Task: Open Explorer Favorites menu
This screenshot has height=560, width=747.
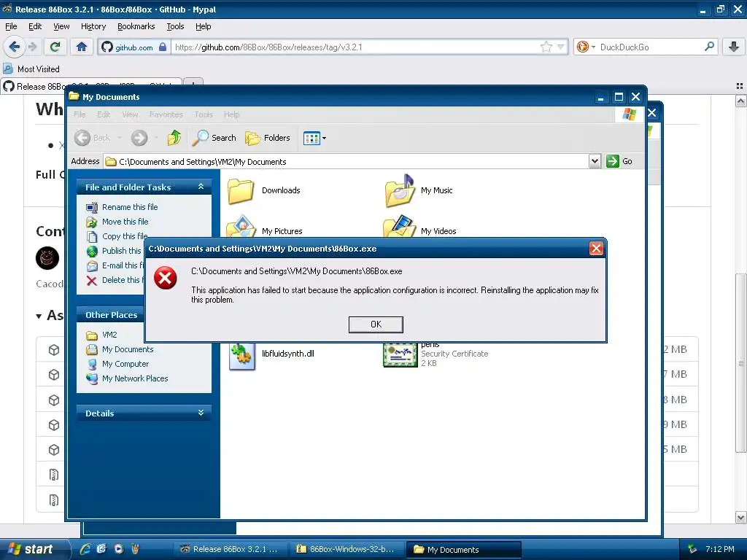Action: pyautogui.click(x=166, y=114)
